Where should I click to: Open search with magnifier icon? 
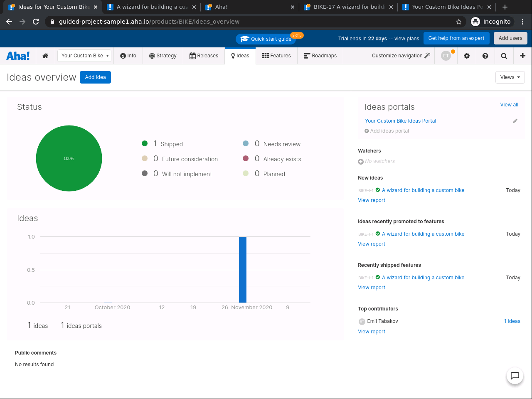coord(504,56)
